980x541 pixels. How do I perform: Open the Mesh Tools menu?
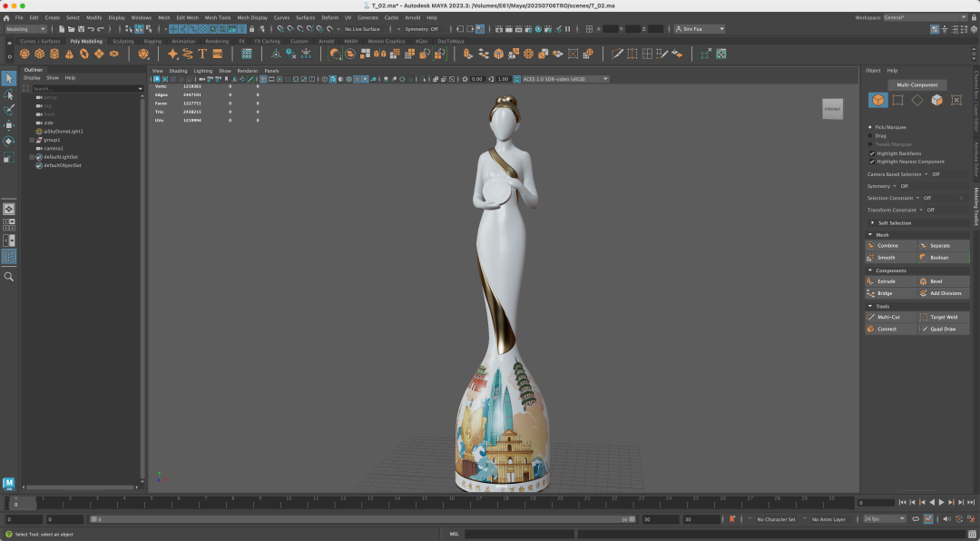217,17
